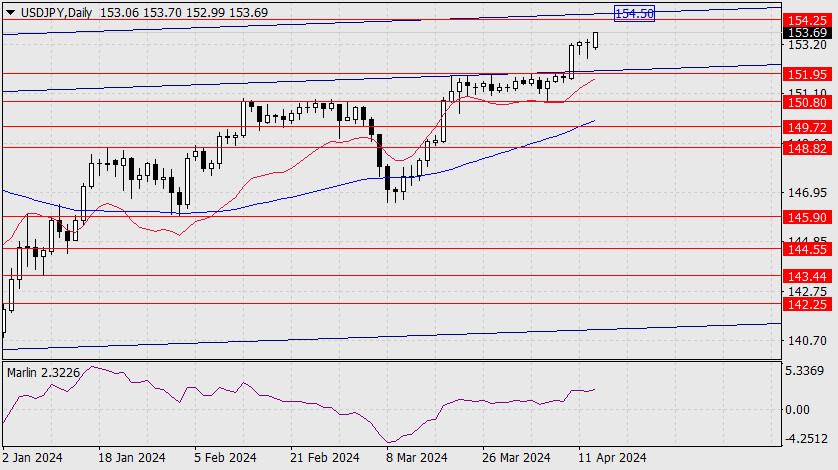This screenshot has width=838, height=470.
Task: Click the -4.2512 oscillator scale value
Action: click(x=805, y=439)
